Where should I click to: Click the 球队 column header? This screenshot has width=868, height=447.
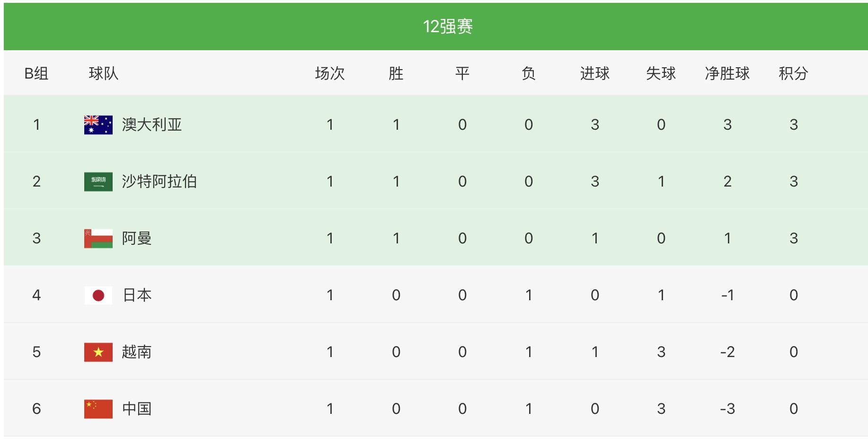click(x=104, y=73)
